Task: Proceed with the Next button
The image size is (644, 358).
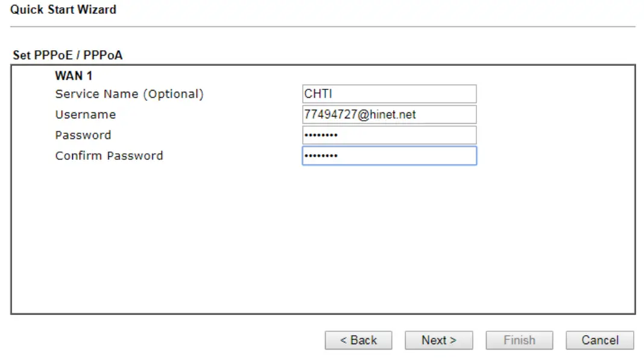Action: 438,340
